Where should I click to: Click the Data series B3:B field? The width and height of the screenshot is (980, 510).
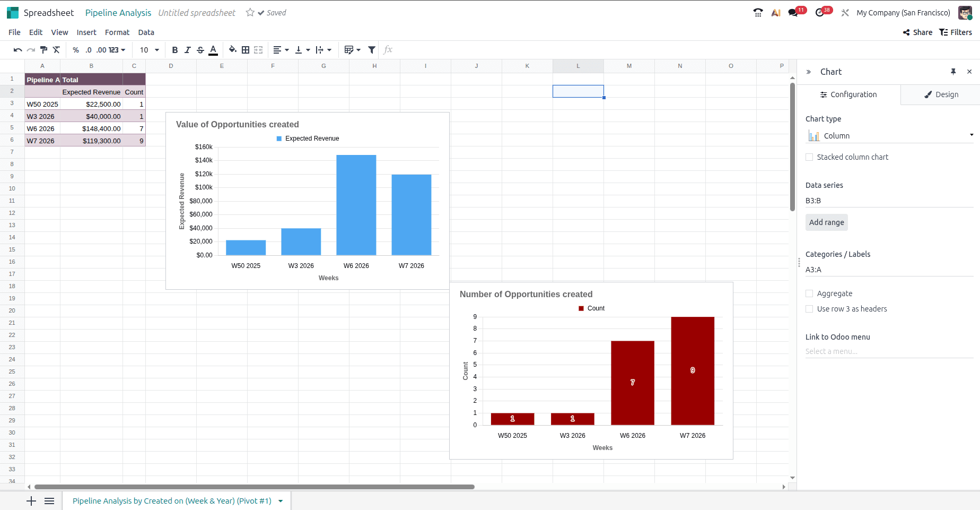pos(889,201)
